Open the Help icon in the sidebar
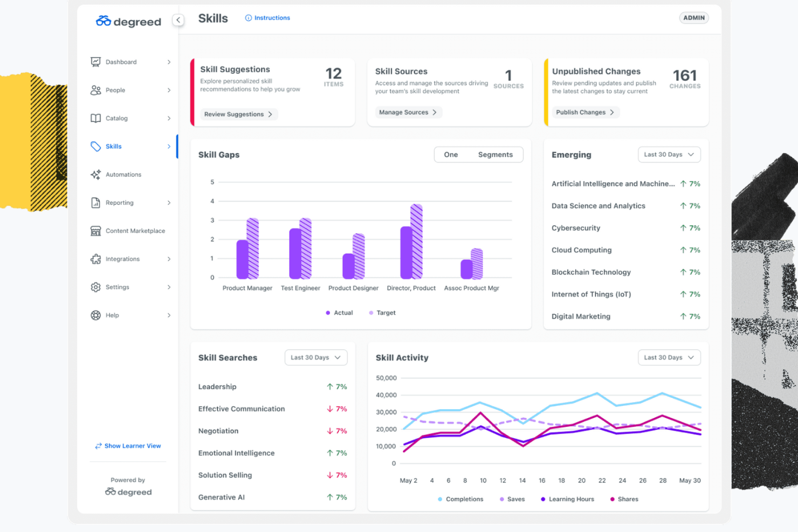 tap(95, 315)
